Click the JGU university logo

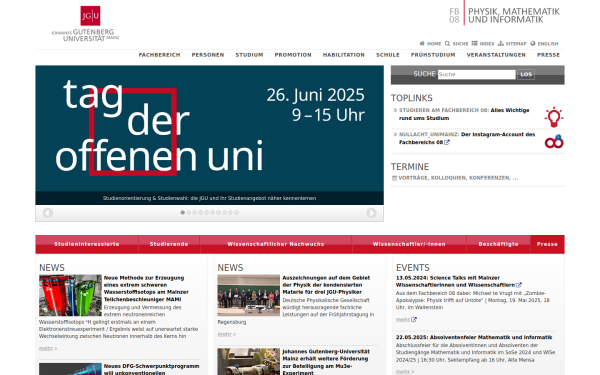85,23
